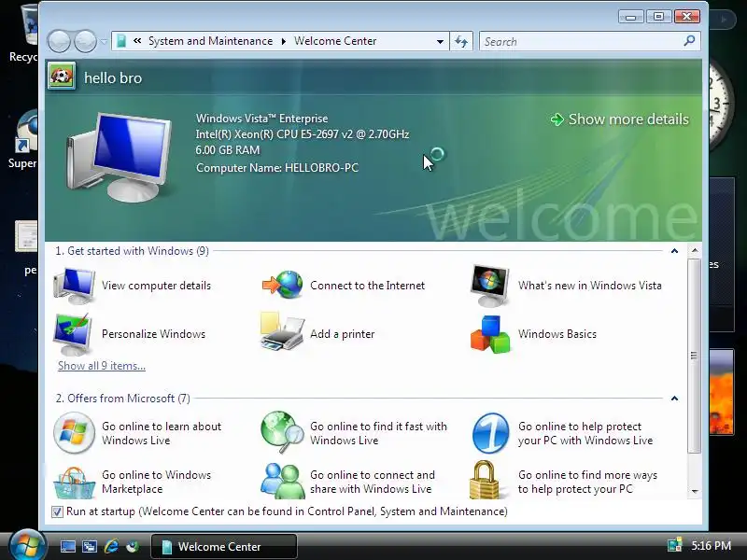Click the fourth Quick Launch icon next to Internet Explorer
747x560 pixels.
(x=133, y=546)
